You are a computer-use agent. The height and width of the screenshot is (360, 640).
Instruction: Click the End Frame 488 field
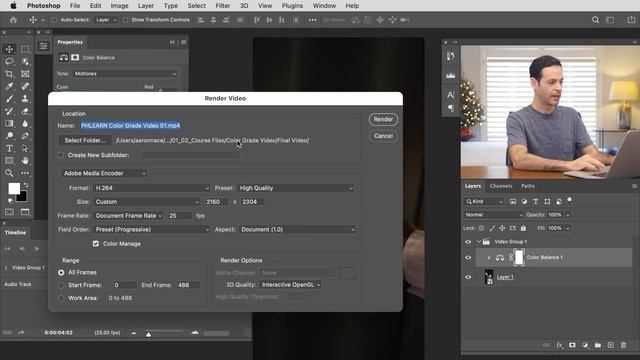(x=188, y=285)
